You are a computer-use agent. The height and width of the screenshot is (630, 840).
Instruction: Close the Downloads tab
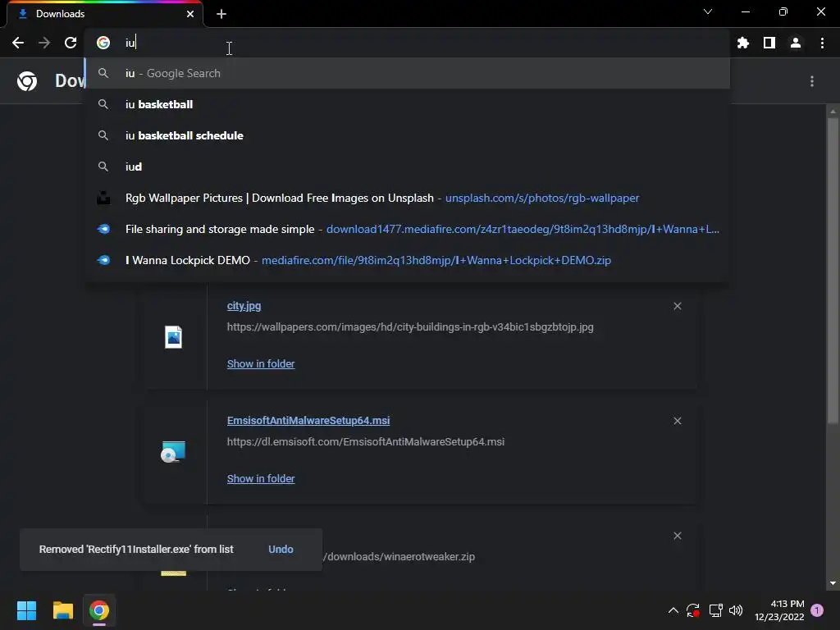pos(190,14)
